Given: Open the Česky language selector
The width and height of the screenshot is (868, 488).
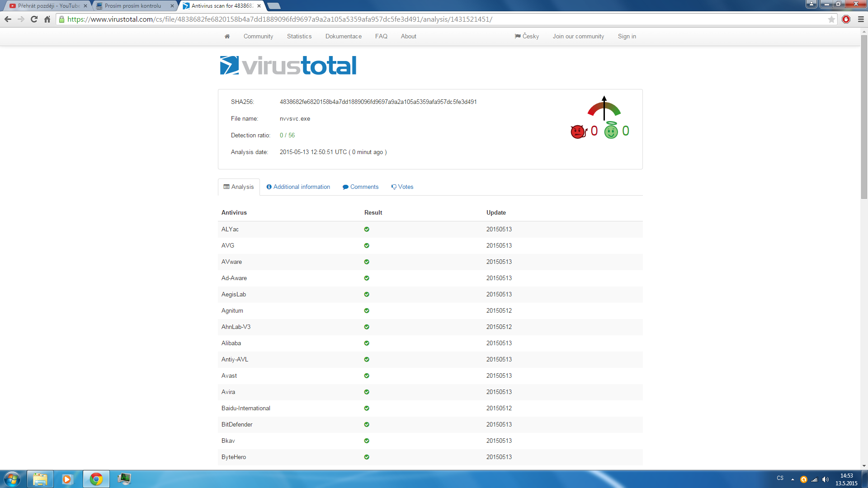Looking at the screenshot, I should tap(527, 37).
